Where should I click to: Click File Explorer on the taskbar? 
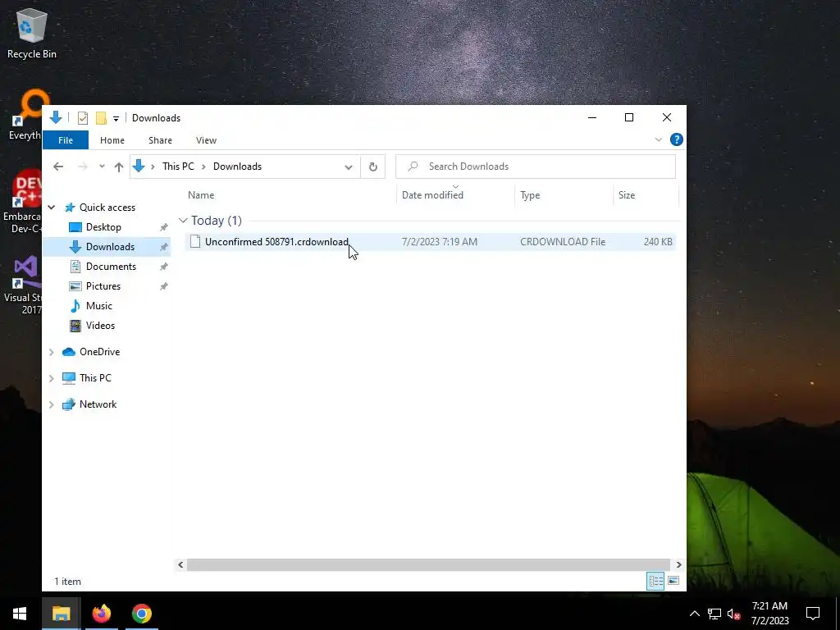click(x=61, y=614)
